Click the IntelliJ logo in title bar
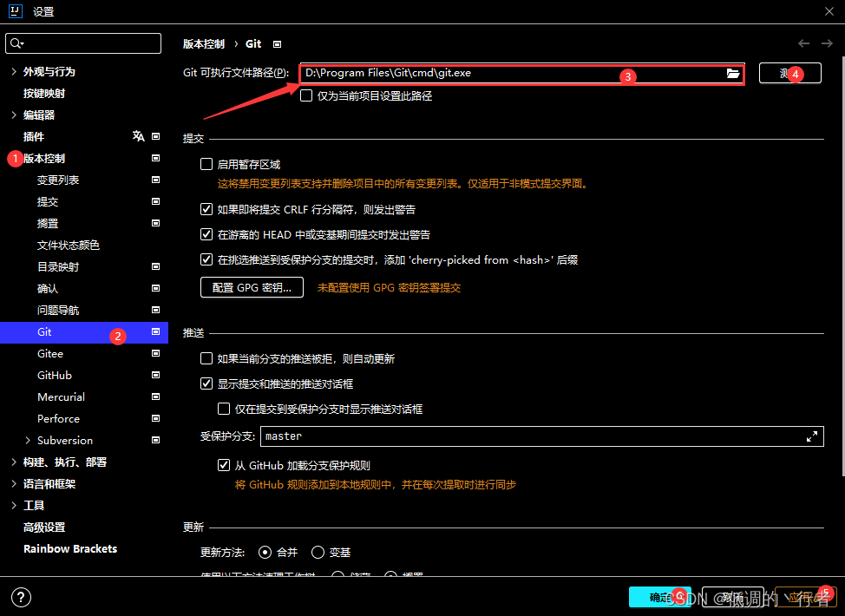The width and height of the screenshot is (845, 616). tap(15, 10)
